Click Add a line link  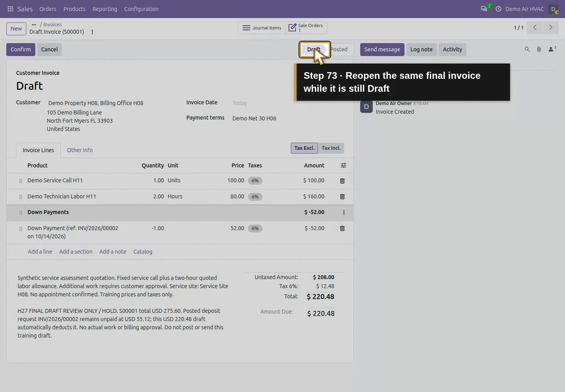40,252
